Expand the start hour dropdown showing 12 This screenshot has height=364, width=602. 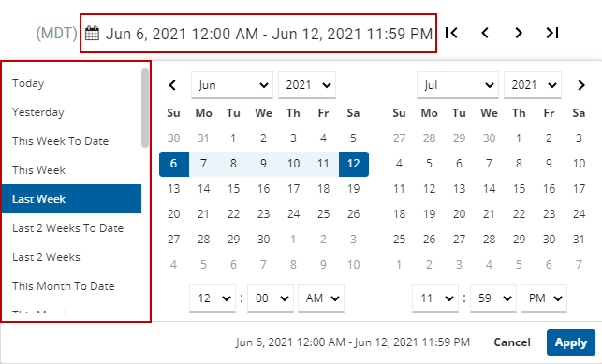213,298
